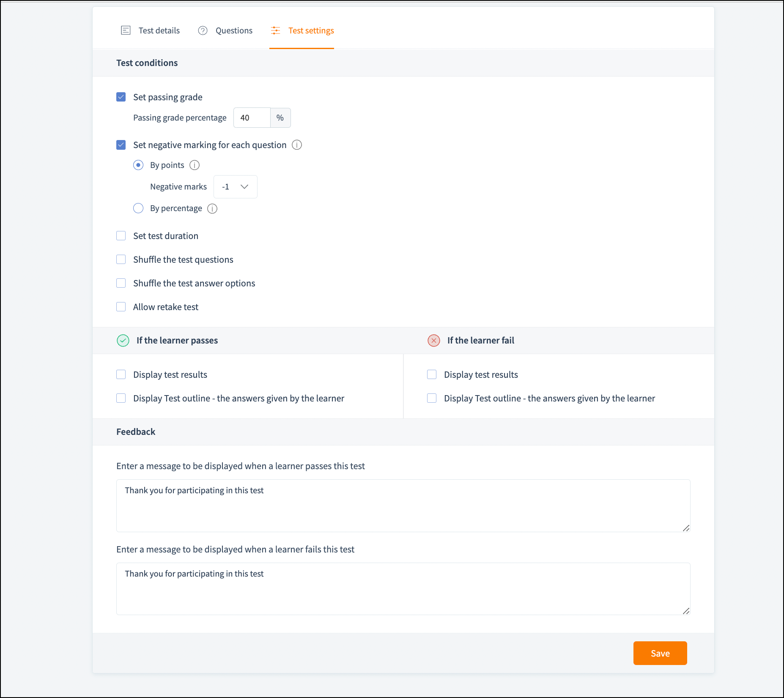Click the orange Save button
Viewport: 784px width, 698px height.
click(x=660, y=653)
